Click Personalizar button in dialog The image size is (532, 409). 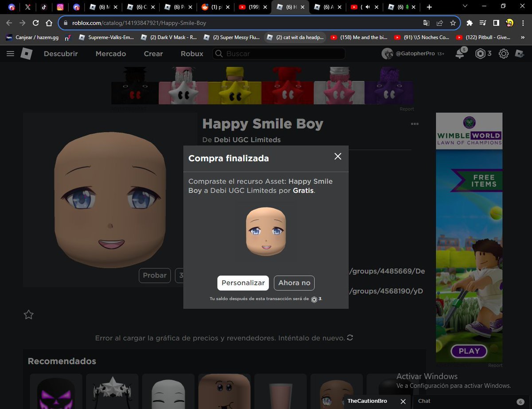click(243, 283)
